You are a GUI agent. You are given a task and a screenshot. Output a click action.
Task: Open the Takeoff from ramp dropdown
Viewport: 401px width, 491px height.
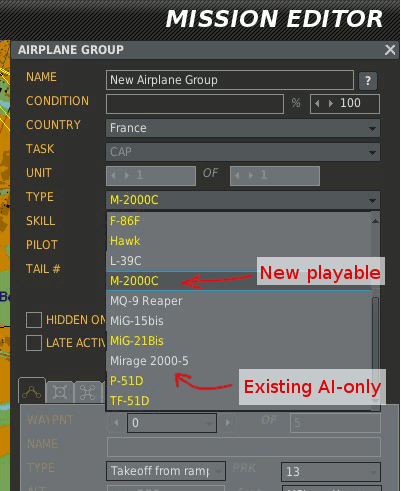(x=166, y=471)
